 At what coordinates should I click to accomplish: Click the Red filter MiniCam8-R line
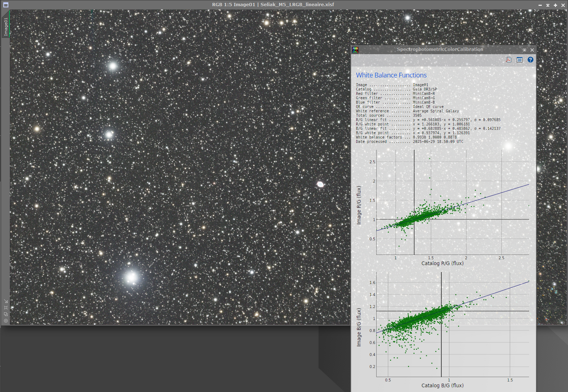pyautogui.click(x=395, y=94)
